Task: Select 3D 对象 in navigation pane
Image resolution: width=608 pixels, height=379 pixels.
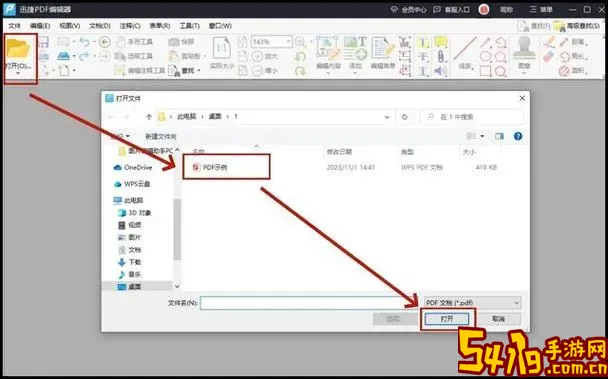Action: click(x=135, y=213)
